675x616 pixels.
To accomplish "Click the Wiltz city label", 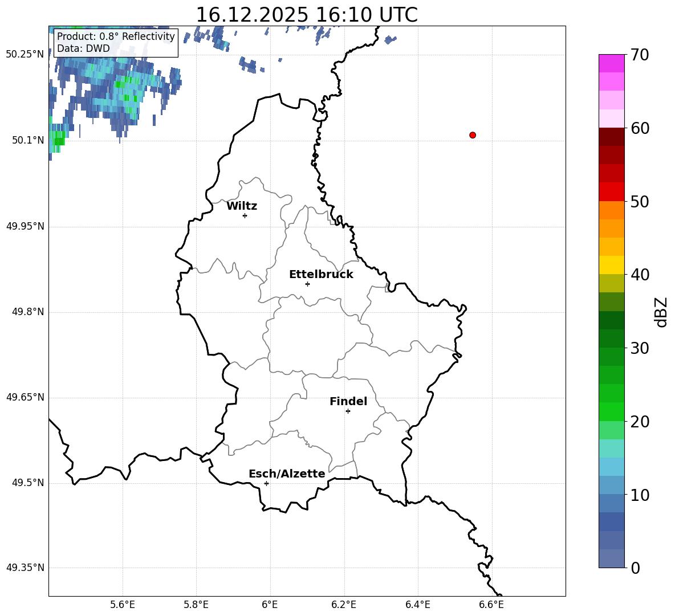I will click(242, 206).
